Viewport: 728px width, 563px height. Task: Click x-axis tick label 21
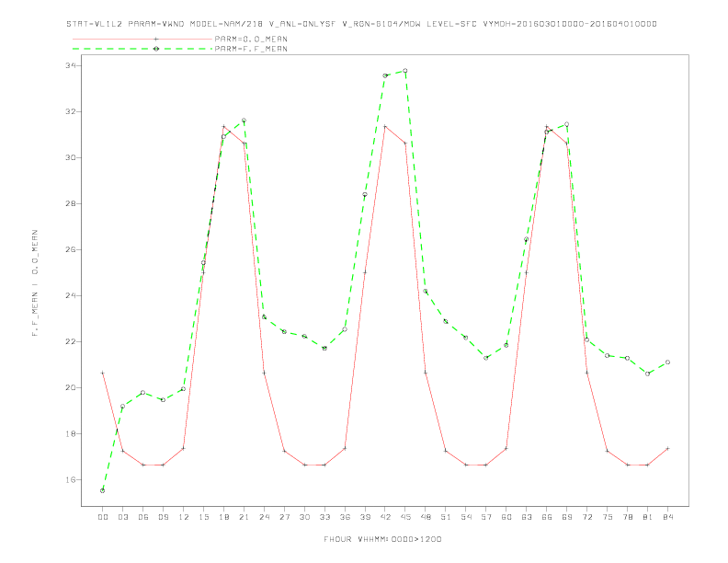tap(244, 517)
